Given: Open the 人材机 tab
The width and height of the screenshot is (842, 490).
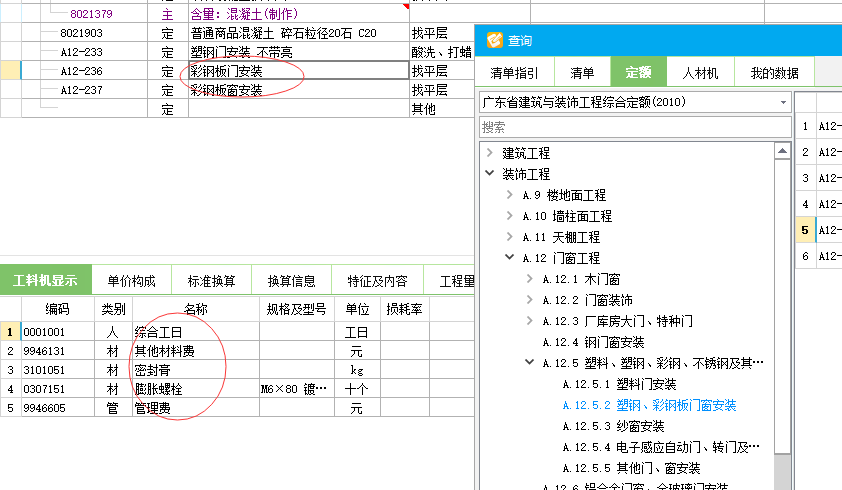Looking at the screenshot, I should (x=700, y=73).
